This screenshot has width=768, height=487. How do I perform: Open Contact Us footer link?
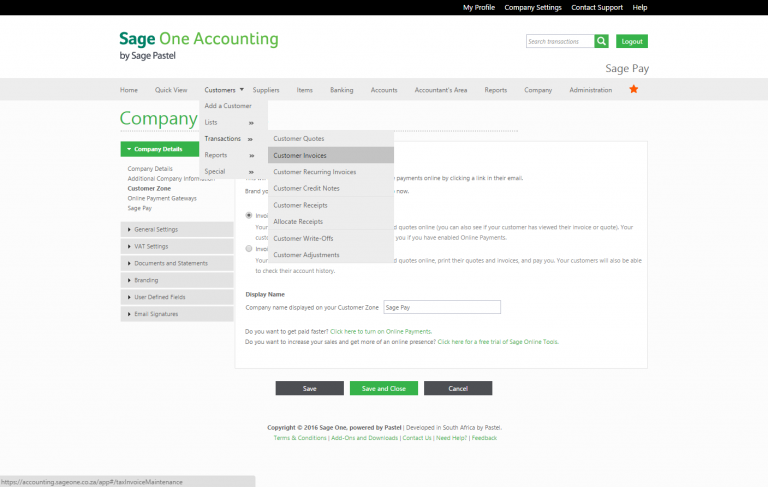(417, 438)
